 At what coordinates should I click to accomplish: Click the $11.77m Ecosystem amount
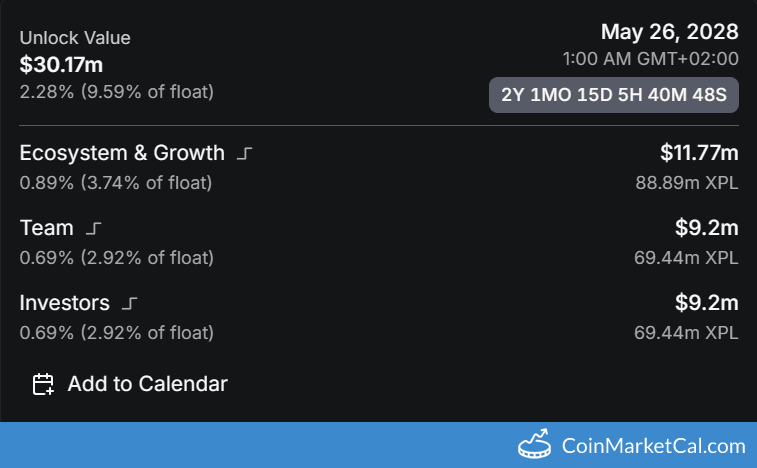click(699, 153)
